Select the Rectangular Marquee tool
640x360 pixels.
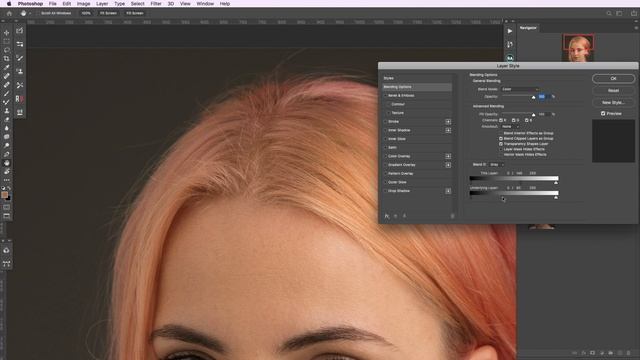[7, 41]
